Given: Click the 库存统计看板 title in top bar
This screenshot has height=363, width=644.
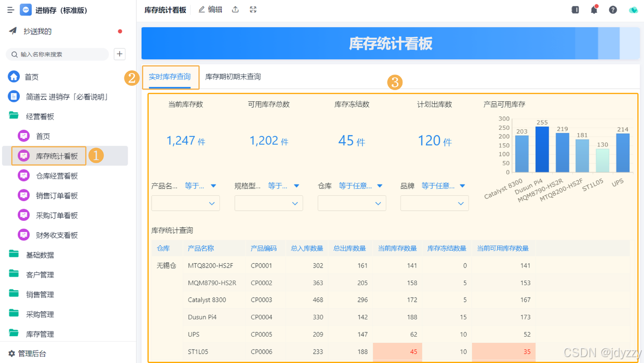Looking at the screenshot, I should pyautogui.click(x=165, y=10).
